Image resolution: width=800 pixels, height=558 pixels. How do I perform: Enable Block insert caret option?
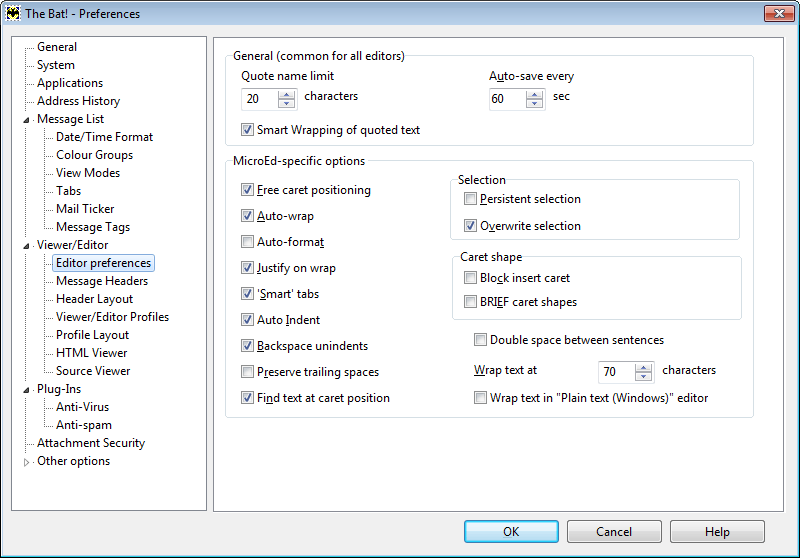[x=470, y=277]
